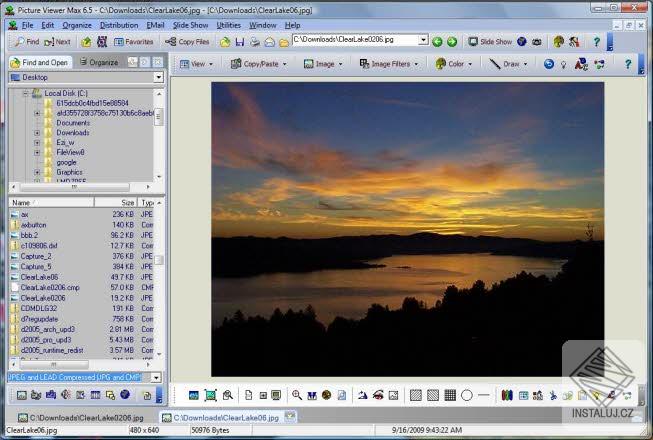Screen dimensions: 653x440
Task: Open the File menu
Action: (27, 25)
